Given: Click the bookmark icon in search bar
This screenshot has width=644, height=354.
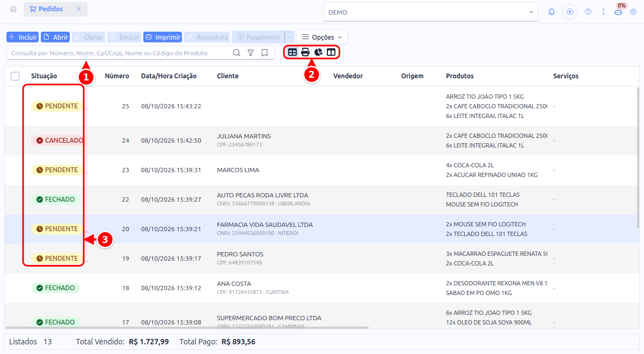Looking at the screenshot, I should (265, 53).
